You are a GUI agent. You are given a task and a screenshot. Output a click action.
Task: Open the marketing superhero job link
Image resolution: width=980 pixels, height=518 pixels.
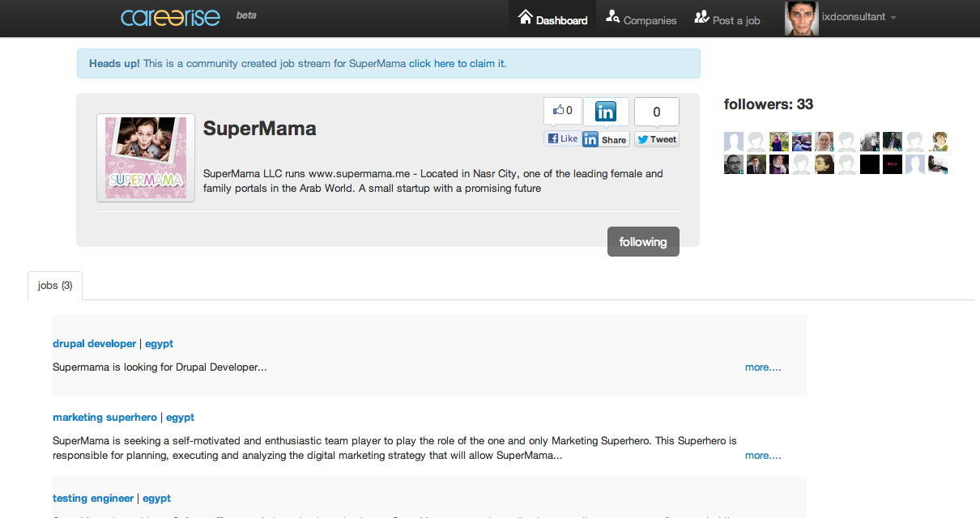[x=104, y=418]
